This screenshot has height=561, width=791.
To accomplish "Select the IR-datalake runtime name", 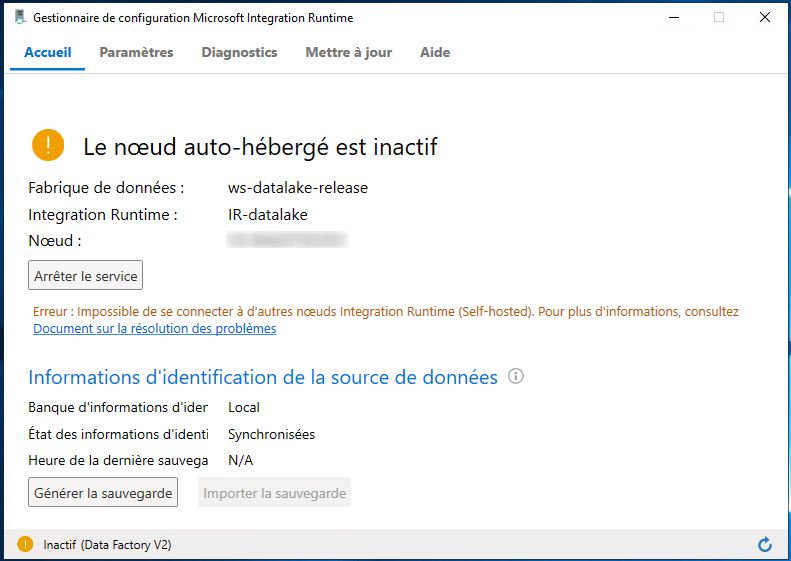I will 268,214.
